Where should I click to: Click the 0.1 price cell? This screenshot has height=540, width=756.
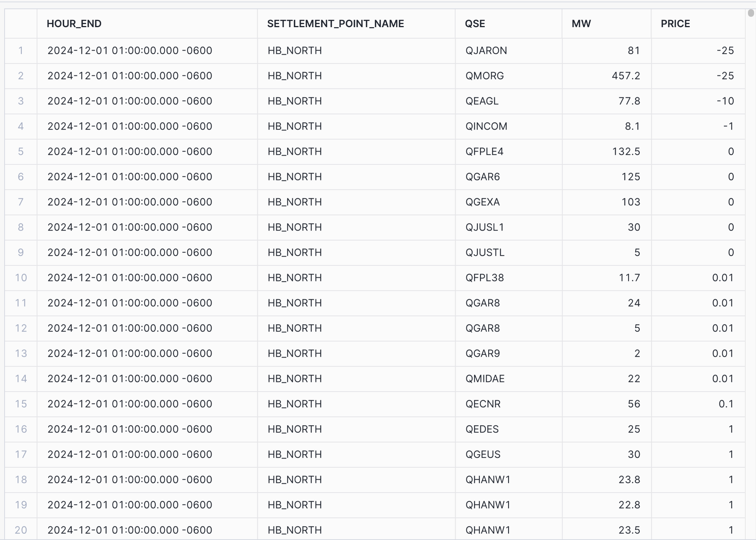point(726,404)
